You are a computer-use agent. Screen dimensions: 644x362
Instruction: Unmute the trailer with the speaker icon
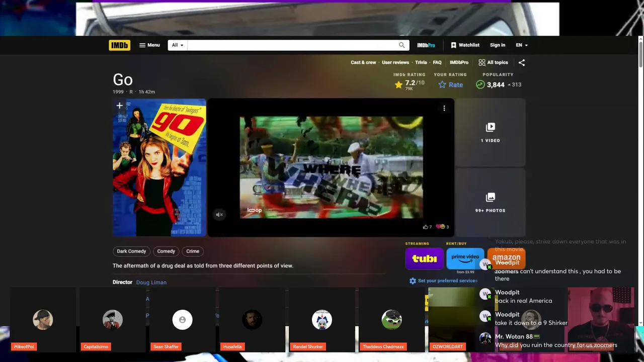pyautogui.click(x=219, y=215)
